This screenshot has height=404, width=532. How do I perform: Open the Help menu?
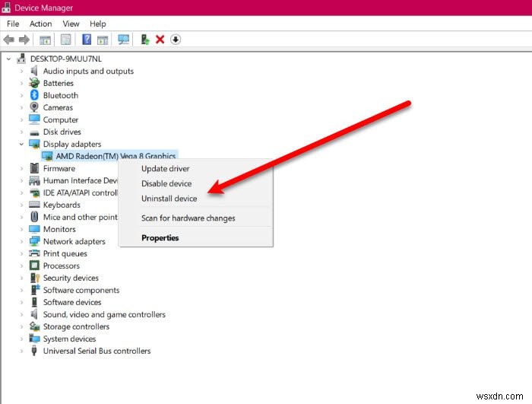[x=98, y=24]
